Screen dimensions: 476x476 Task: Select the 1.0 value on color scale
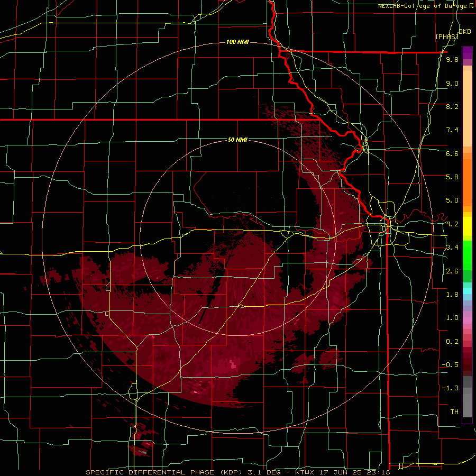452,318
